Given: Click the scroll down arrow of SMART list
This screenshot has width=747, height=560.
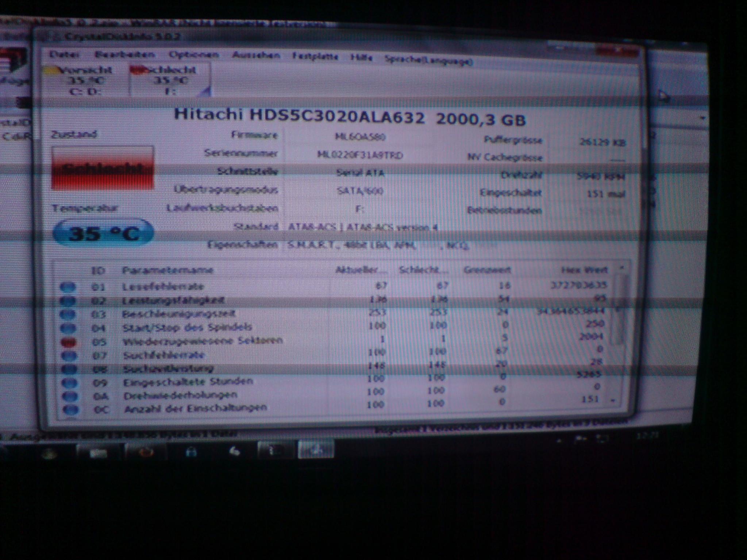Looking at the screenshot, I should [x=613, y=401].
